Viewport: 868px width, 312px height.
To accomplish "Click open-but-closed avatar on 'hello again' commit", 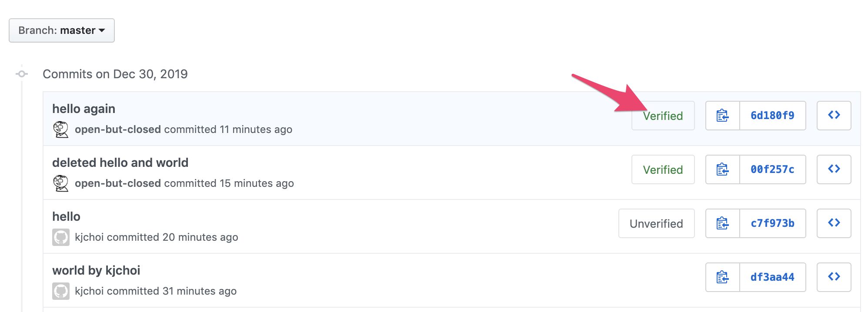I will [x=61, y=129].
